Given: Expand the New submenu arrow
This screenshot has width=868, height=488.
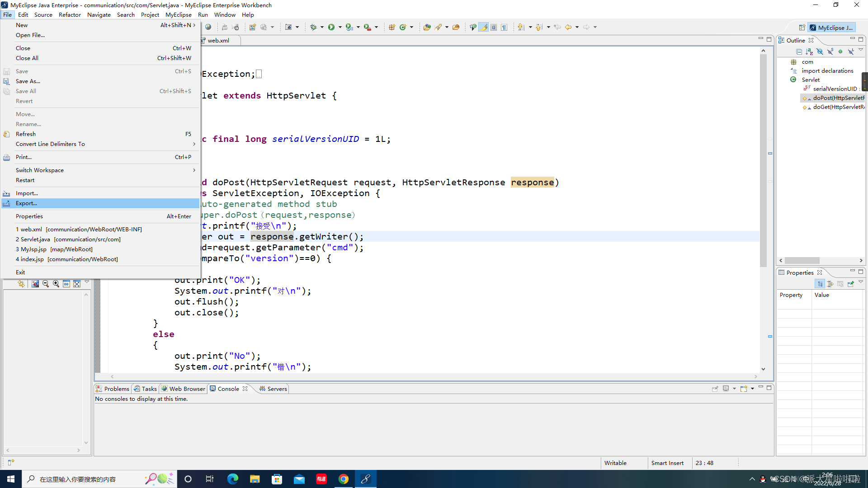Looking at the screenshot, I should (x=194, y=25).
